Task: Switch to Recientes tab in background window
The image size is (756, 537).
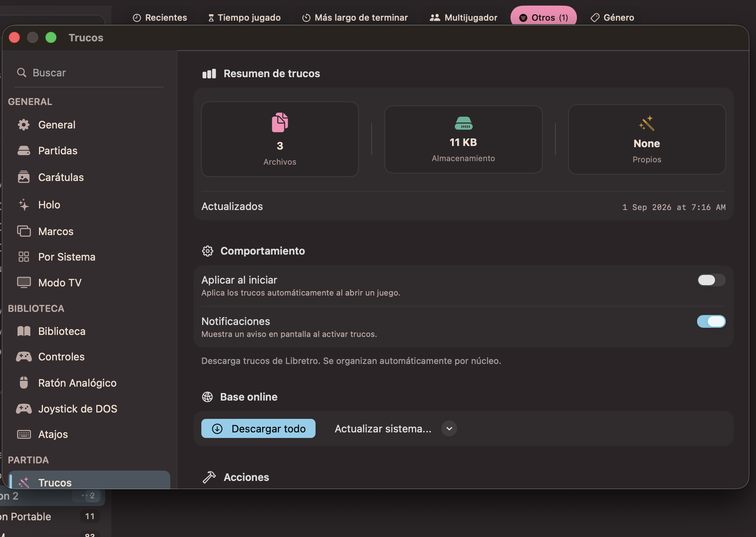Action: (x=160, y=18)
